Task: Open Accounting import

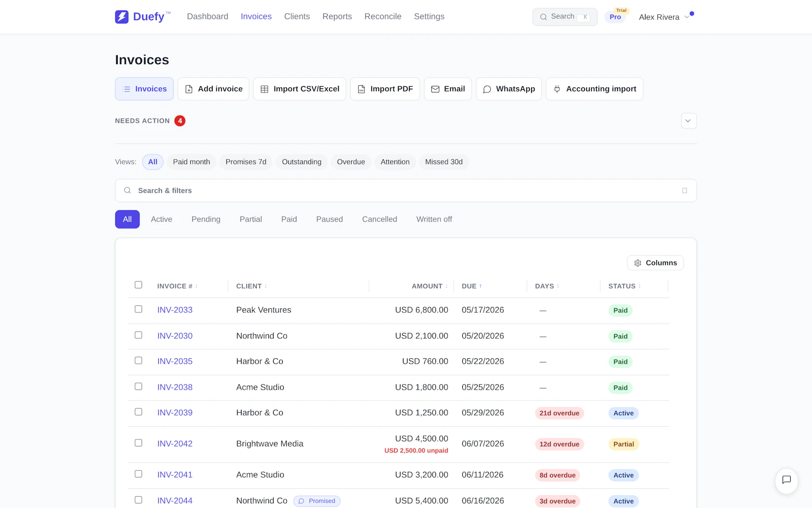Action: tap(594, 89)
